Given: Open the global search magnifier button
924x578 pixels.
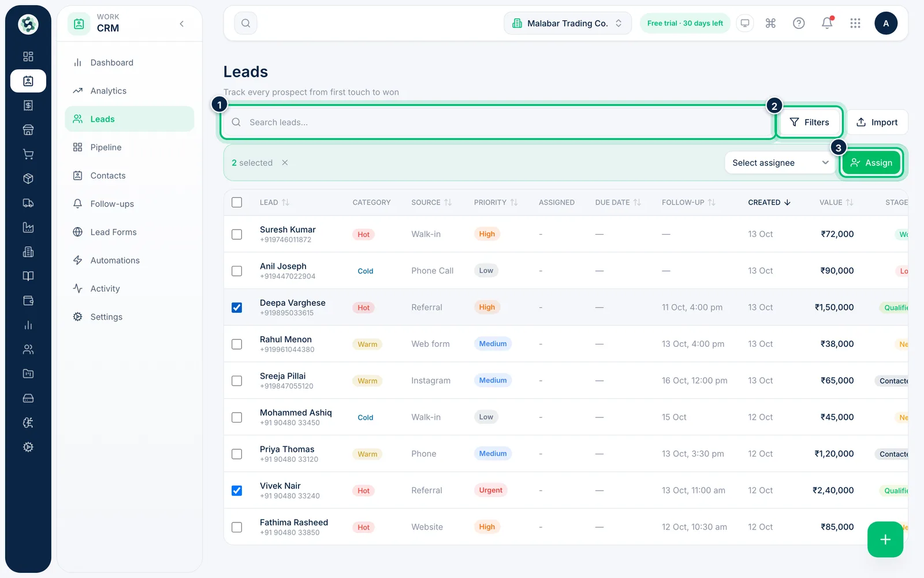Looking at the screenshot, I should coord(246,23).
